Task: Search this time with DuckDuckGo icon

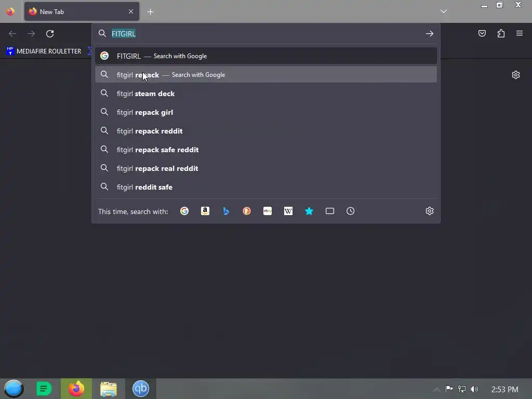Action: pos(247,211)
